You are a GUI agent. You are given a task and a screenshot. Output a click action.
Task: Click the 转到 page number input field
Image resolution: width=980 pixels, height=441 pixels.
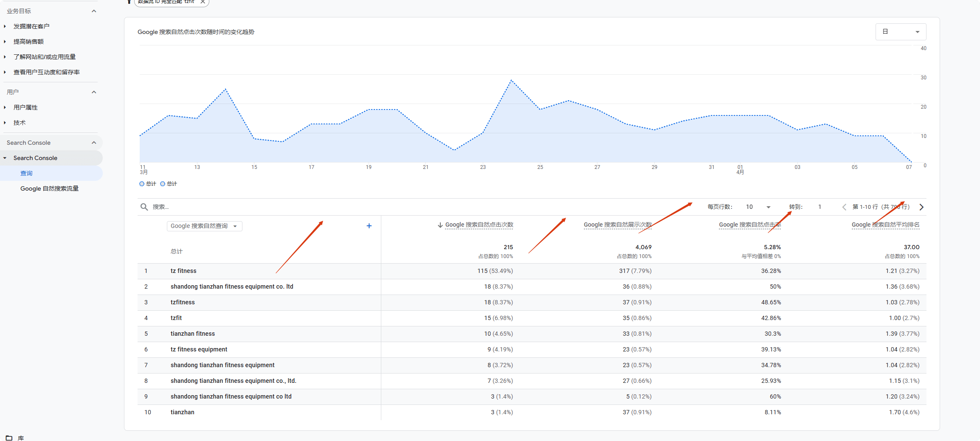pyautogui.click(x=819, y=207)
